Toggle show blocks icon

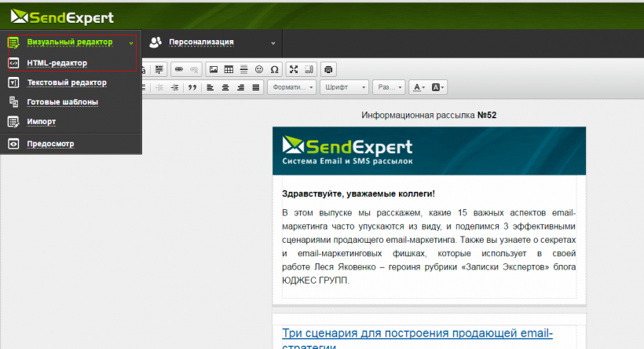tap(309, 69)
